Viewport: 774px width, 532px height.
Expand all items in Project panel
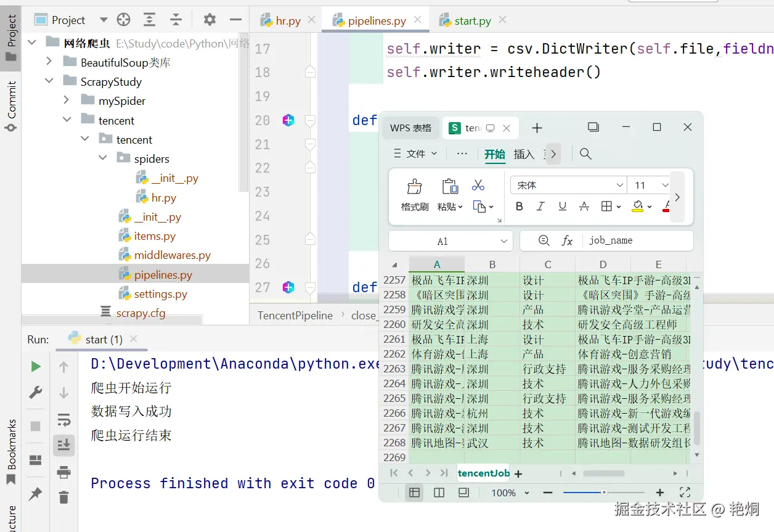[149, 20]
